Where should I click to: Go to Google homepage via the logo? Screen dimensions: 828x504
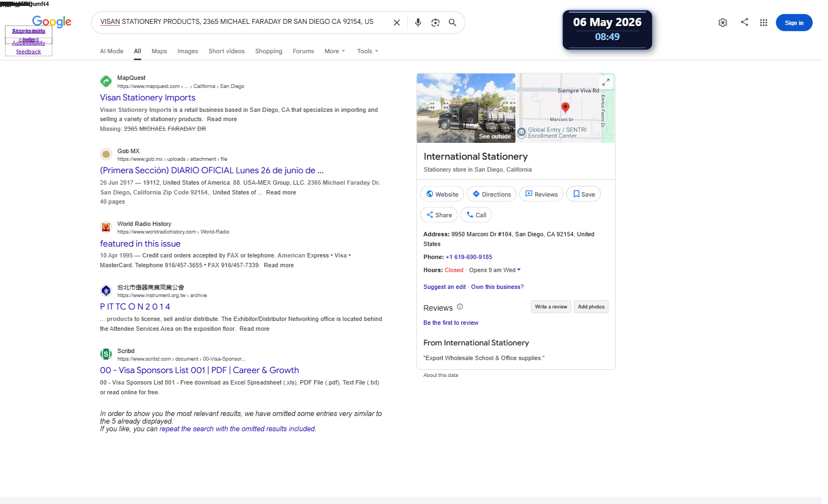coord(52,22)
